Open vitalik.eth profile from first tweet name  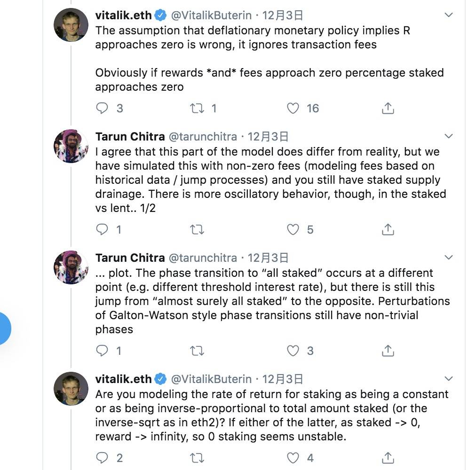click(123, 15)
